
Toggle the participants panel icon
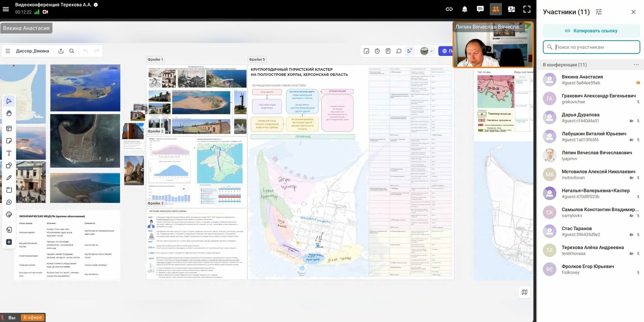pyautogui.click(x=496, y=9)
